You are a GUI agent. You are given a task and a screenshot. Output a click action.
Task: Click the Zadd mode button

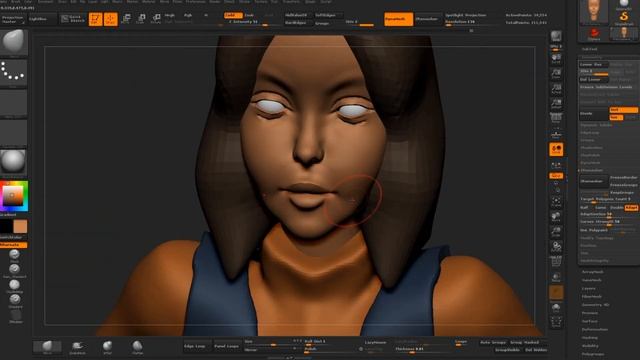(x=233, y=15)
